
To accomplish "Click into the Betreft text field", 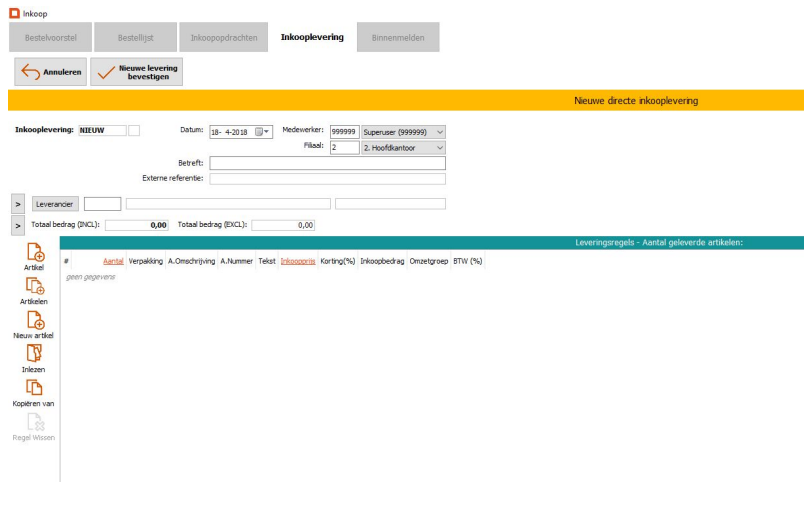I will [327, 163].
